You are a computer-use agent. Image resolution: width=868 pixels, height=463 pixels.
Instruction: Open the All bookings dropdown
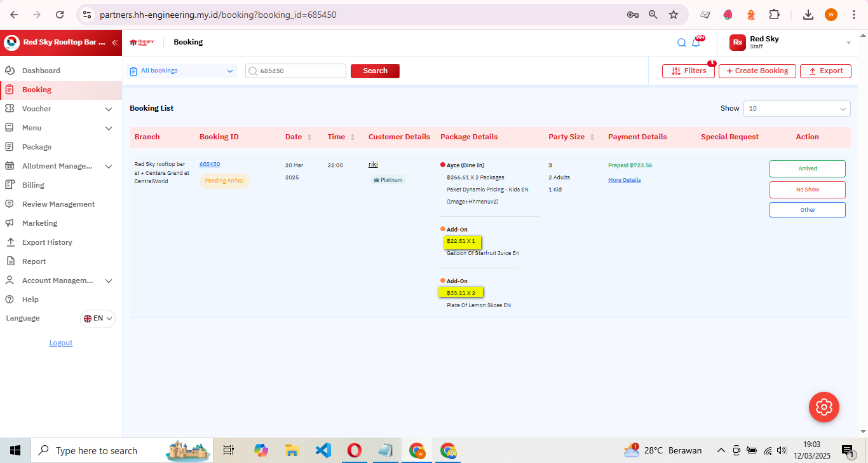click(182, 71)
